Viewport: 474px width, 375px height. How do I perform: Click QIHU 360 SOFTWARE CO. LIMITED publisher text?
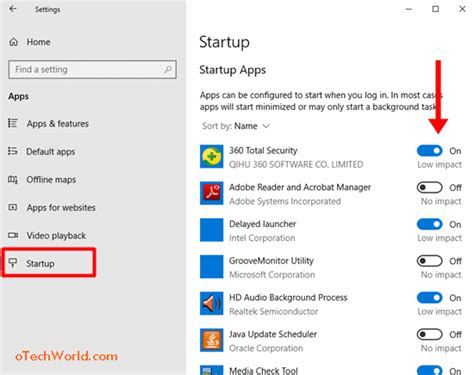pos(296,164)
